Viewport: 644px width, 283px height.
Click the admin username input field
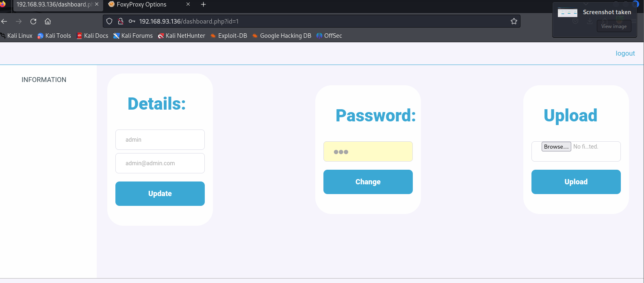[160, 140]
